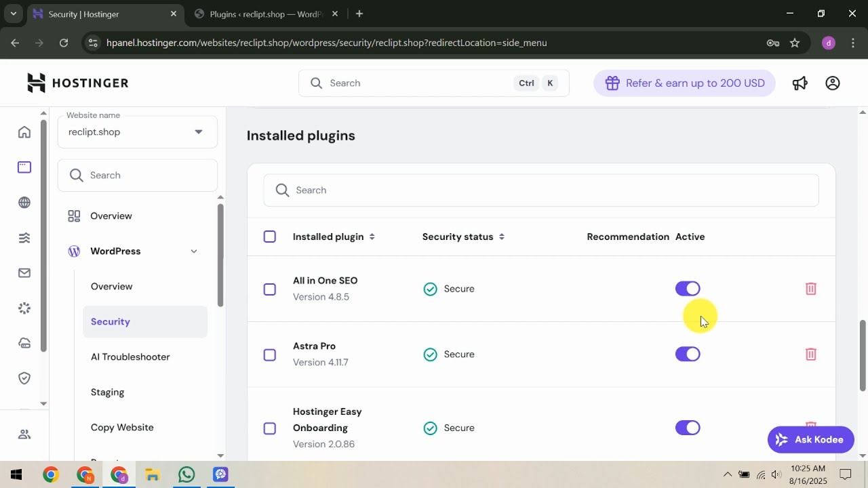Open a new browser tab

[x=359, y=14]
